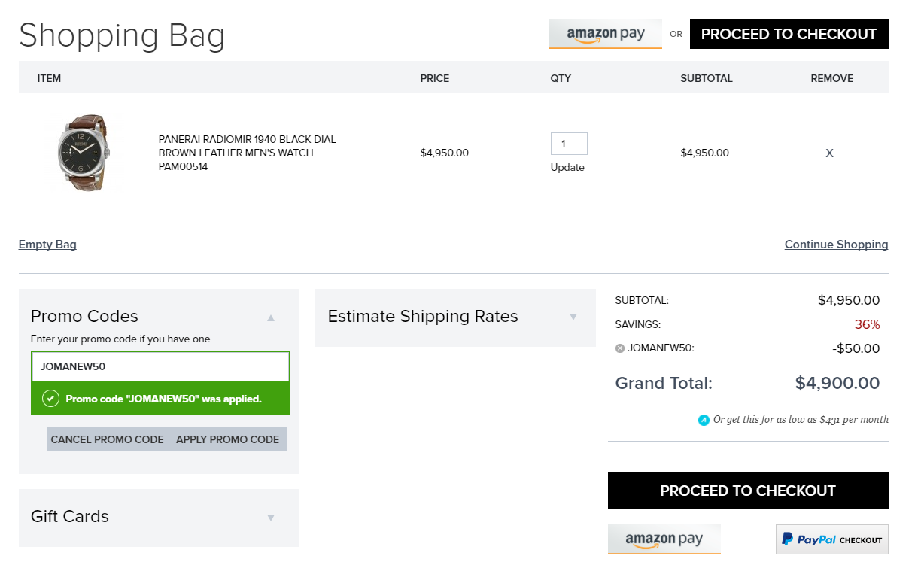
Task: Collapse the Promo Codes panel arrow
Action: pyautogui.click(x=271, y=317)
